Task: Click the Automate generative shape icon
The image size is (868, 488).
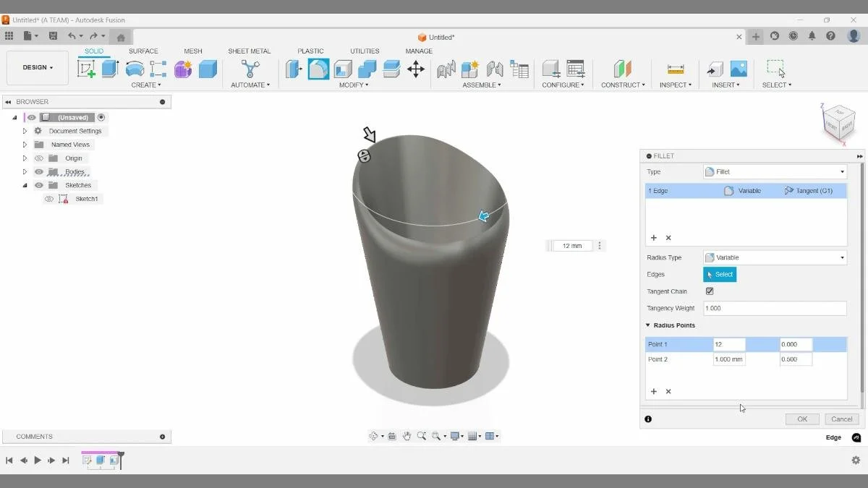Action: 250,68
